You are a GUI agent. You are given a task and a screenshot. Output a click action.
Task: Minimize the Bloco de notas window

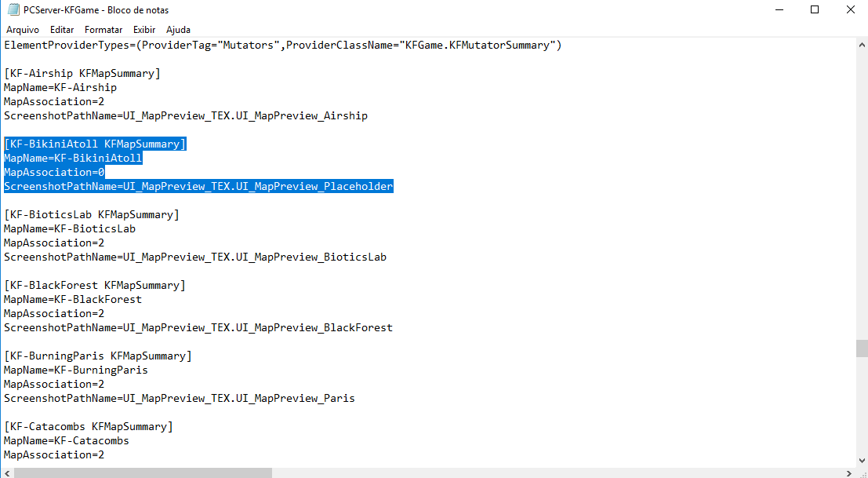click(779, 10)
